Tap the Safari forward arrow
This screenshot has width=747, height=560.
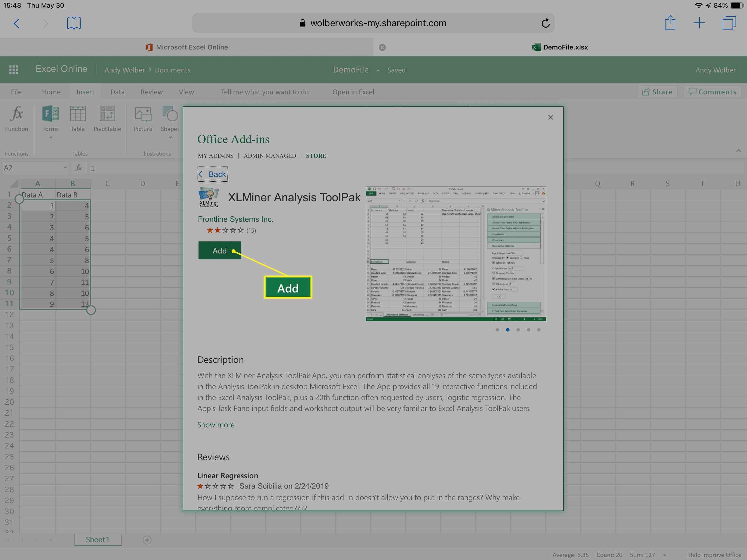(45, 23)
